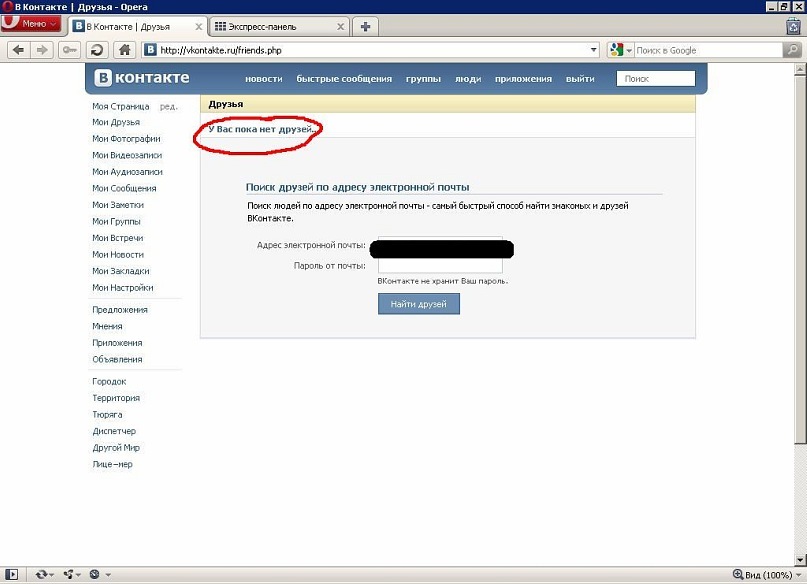Open Мои Заметки in sidebar
This screenshot has height=584, width=807.
(118, 205)
